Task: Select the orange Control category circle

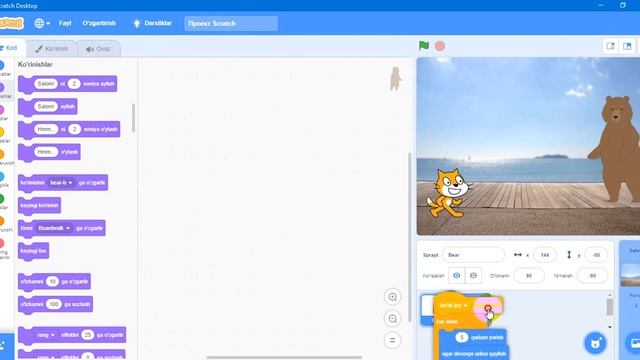Action: [x=2, y=154]
